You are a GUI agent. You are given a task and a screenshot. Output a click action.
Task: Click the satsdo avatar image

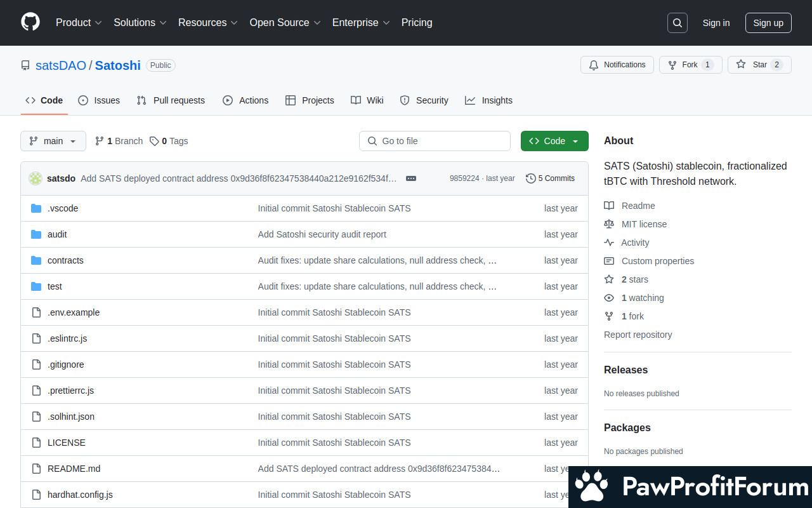36,178
